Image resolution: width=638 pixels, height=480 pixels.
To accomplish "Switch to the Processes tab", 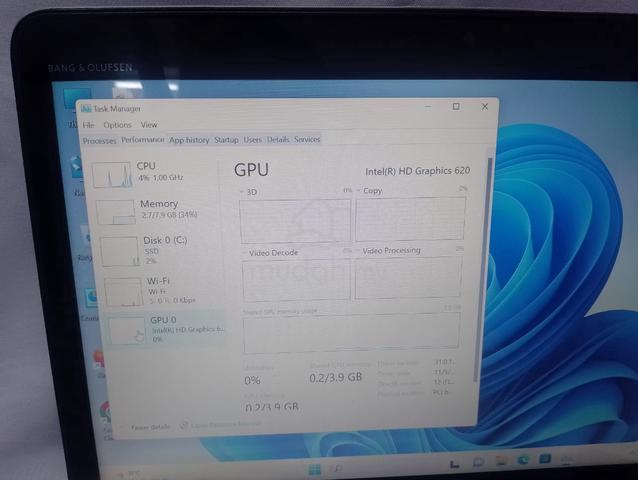I will coord(99,141).
